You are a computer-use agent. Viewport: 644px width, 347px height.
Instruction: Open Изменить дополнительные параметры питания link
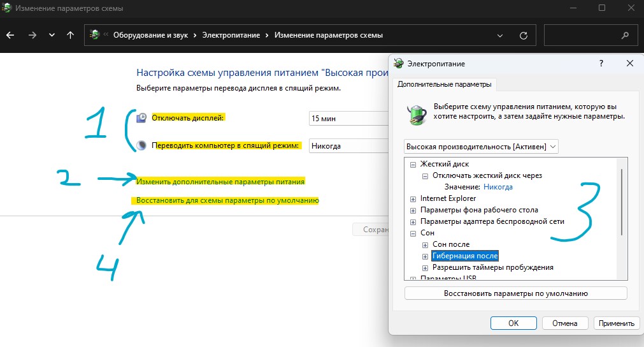tap(220, 182)
